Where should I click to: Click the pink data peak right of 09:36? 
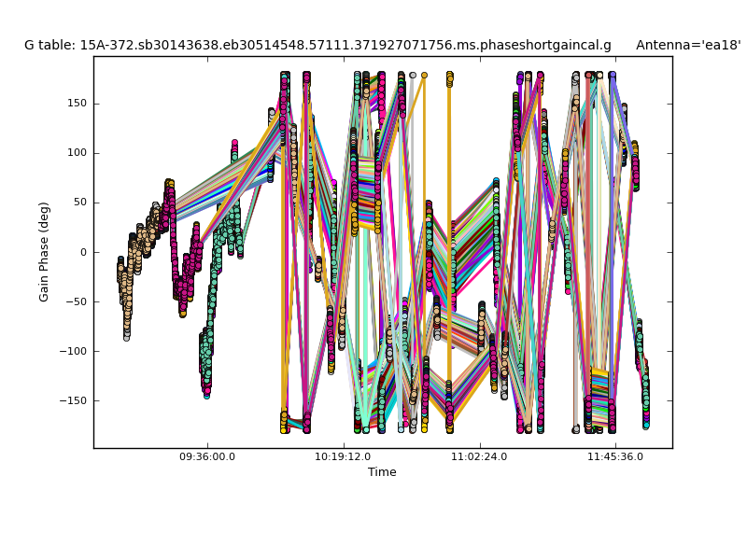tap(234, 147)
